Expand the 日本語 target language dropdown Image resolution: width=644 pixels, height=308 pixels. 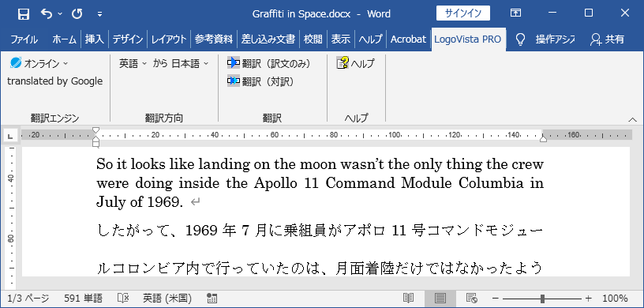click(x=189, y=63)
